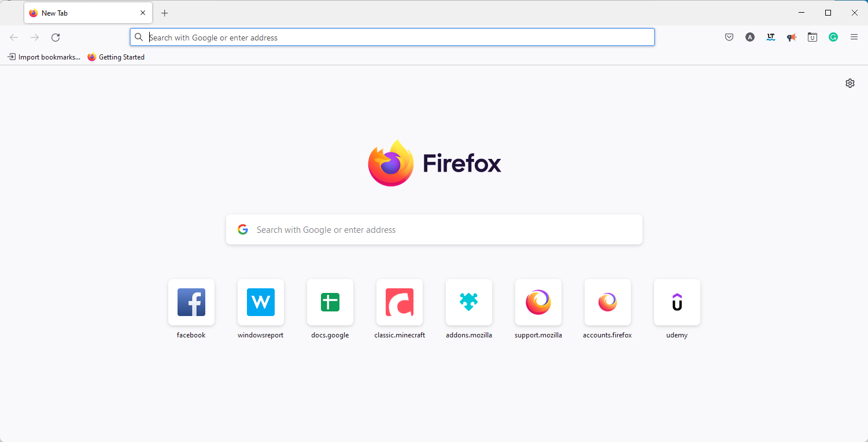Select the New Tab tab
Image resolution: width=868 pixels, height=442 pixels.
pos(88,13)
